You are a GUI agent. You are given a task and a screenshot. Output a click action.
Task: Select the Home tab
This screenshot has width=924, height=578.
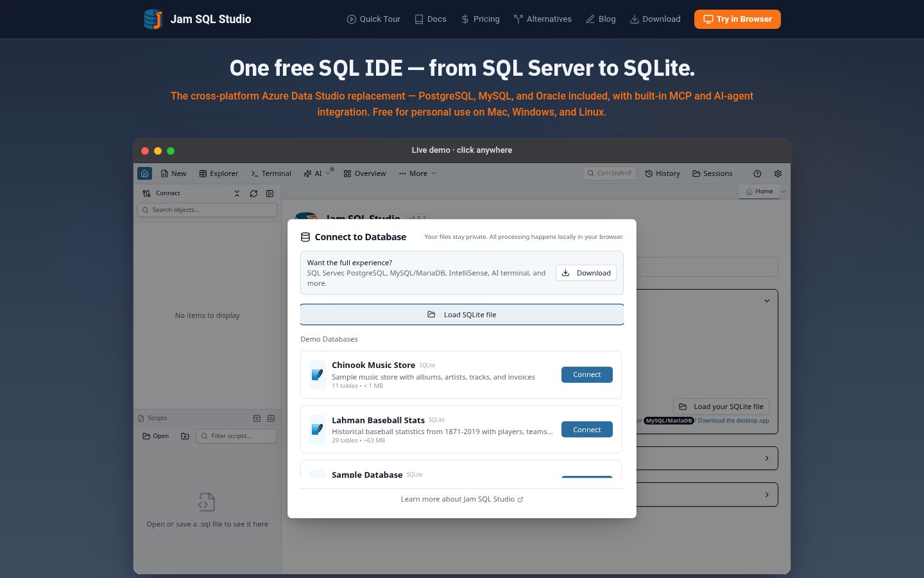click(x=759, y=191)
